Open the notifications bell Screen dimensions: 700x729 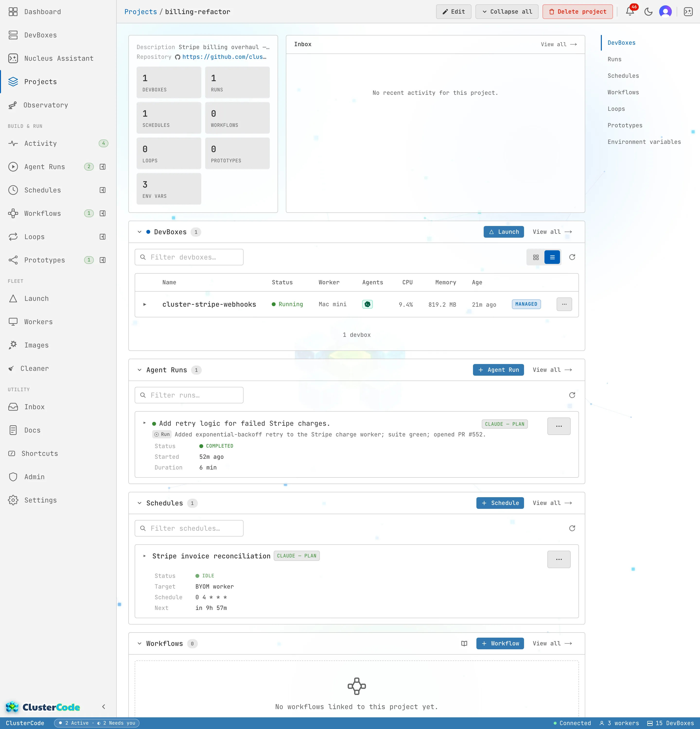[x=630, y=11]
